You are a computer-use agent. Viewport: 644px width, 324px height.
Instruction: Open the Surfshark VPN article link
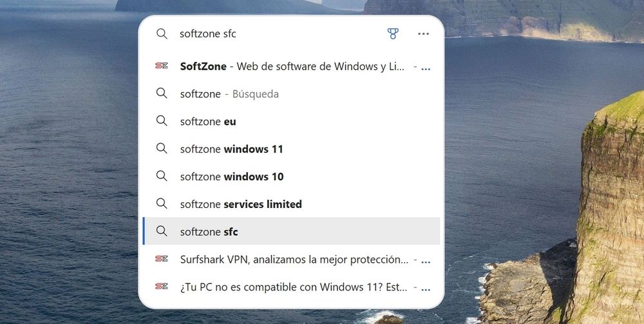tap(294, 260)
